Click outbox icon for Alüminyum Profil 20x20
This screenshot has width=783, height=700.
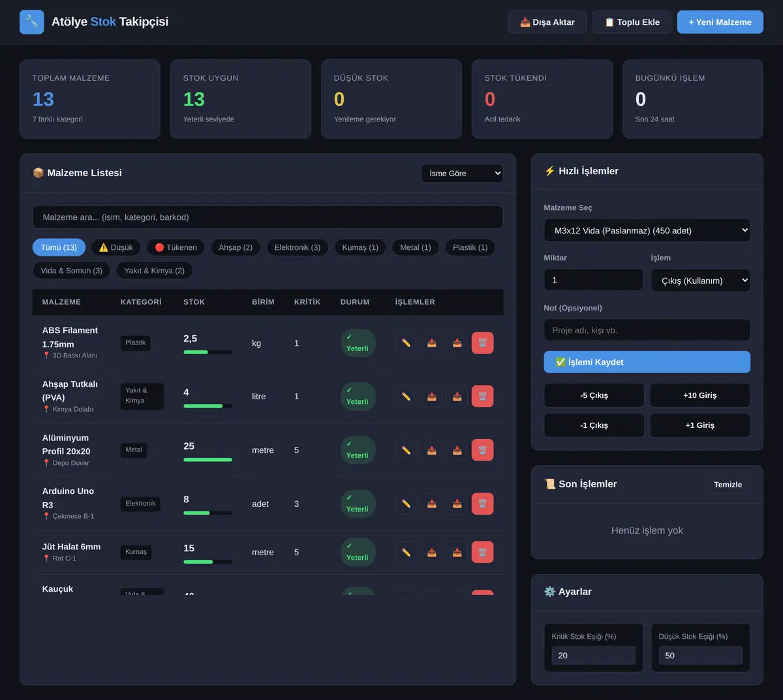click(x=431, y=450)
